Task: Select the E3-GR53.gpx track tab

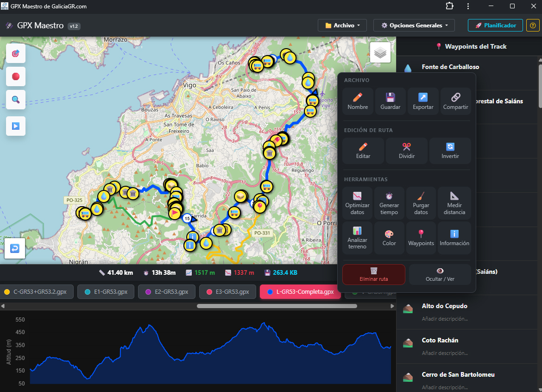Action: 227,292
